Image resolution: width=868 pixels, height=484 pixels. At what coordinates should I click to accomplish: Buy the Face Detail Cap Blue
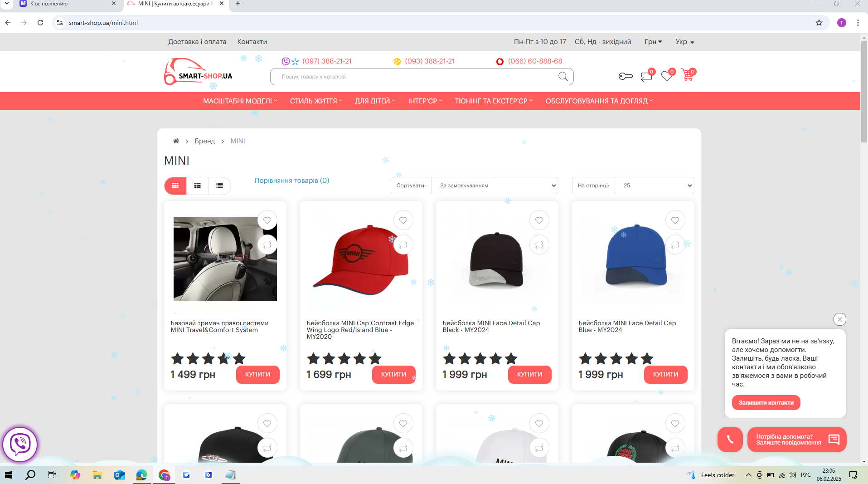(x=665, y=375)
